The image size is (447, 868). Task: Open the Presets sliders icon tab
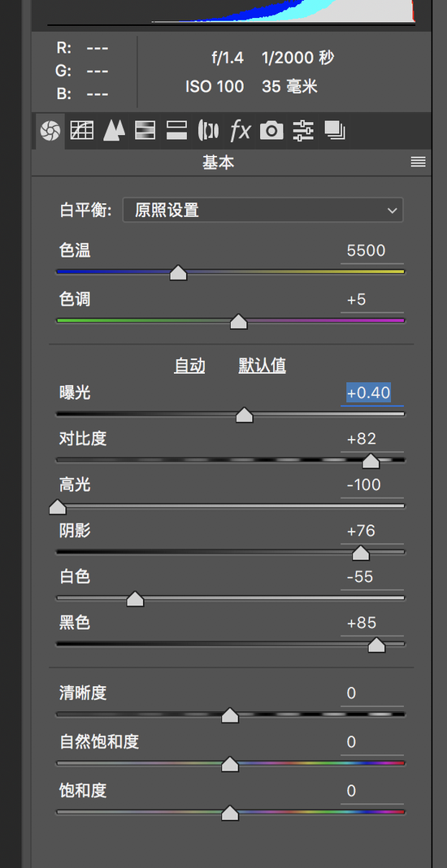coord(303,131)
